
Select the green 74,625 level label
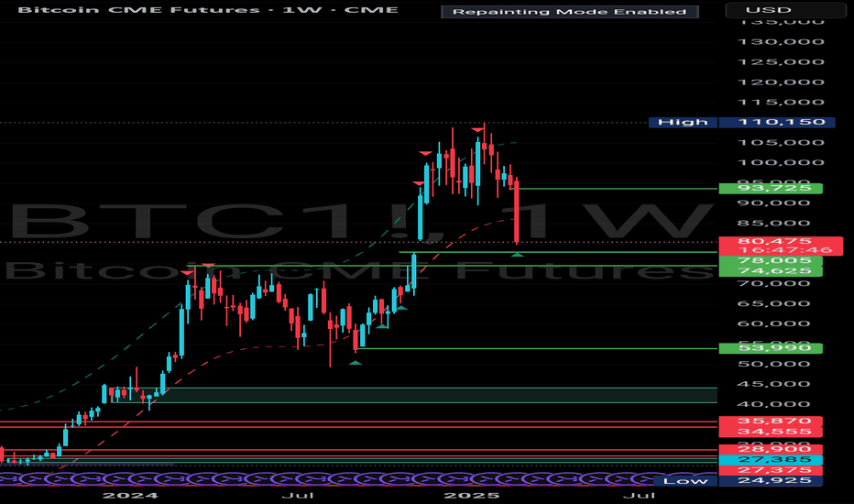(771, 271)
